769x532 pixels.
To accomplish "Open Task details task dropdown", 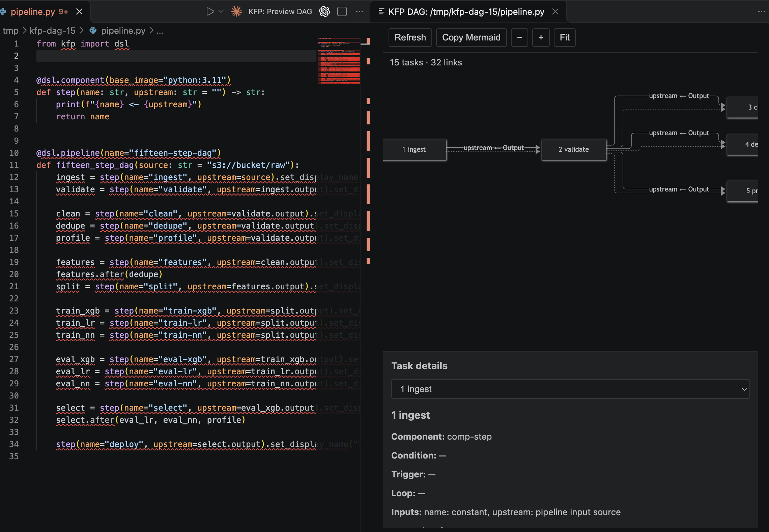I will [570, 389].
